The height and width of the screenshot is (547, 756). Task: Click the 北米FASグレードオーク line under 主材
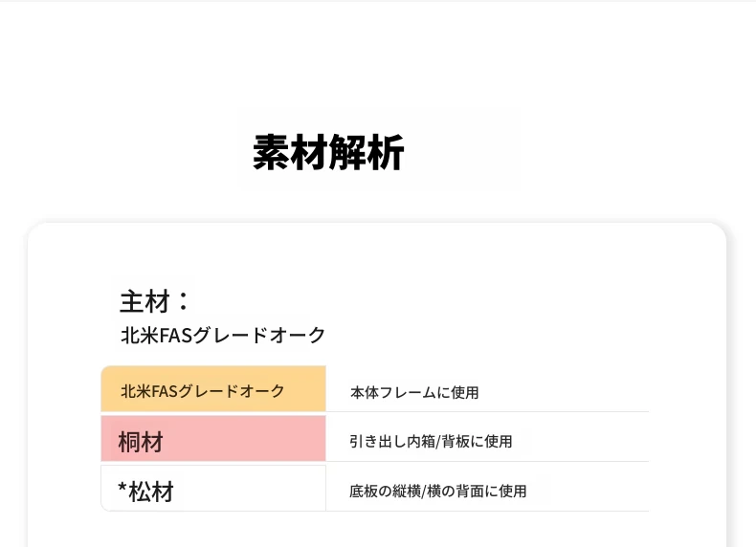point(223,336)
